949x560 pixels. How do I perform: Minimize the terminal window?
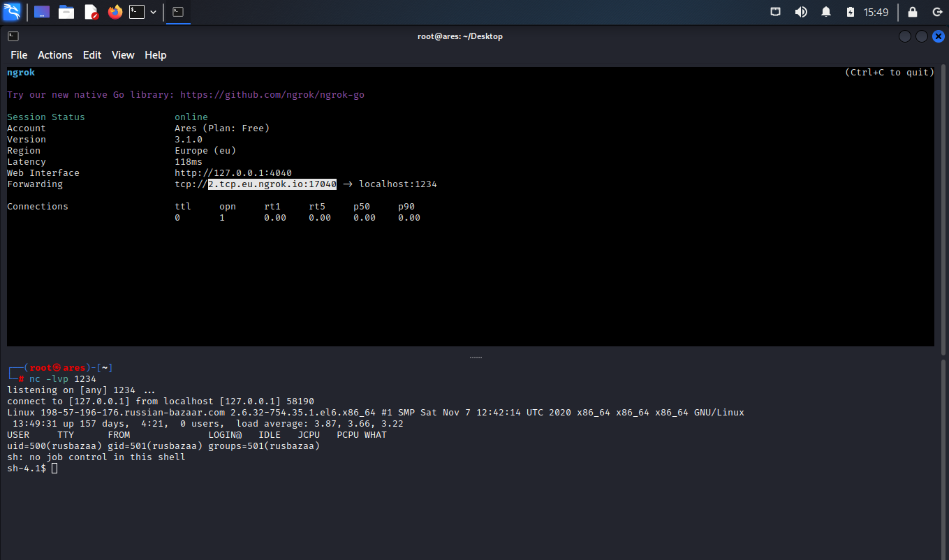(x=905, y=36)
